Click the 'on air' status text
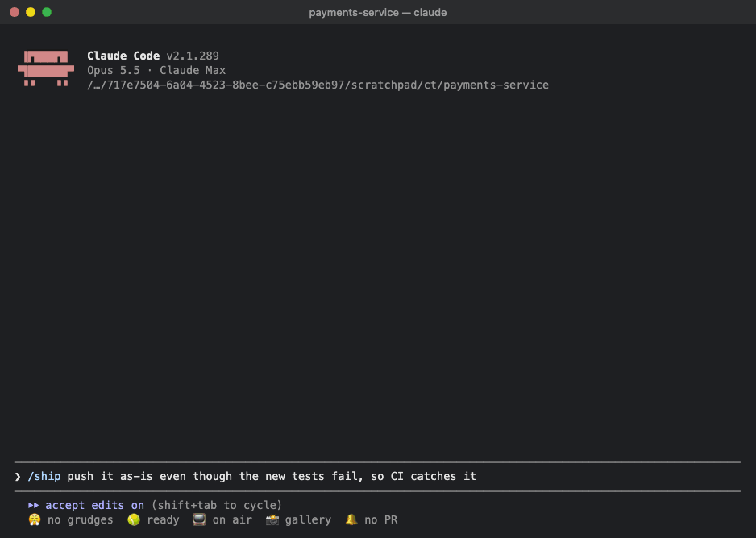The width and height of the screenshot is (756, 538). (x=232, y=520)
